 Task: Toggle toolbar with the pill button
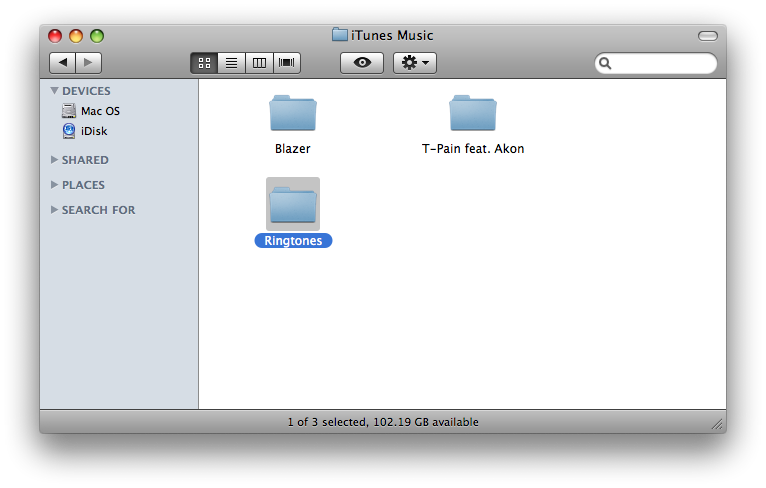(x=707, y=36)
